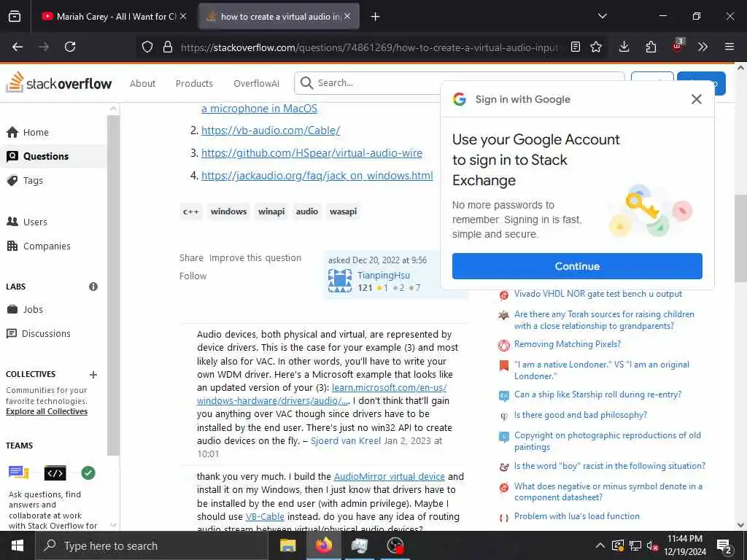Open the Products menu item
The height and width of the screenshot is (560, 747).
click(194, 83)
